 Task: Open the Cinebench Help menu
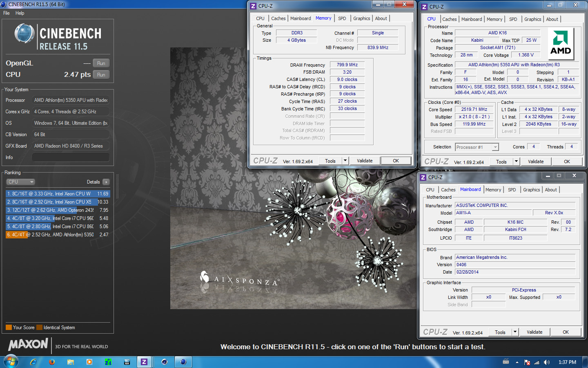(20, 13)
